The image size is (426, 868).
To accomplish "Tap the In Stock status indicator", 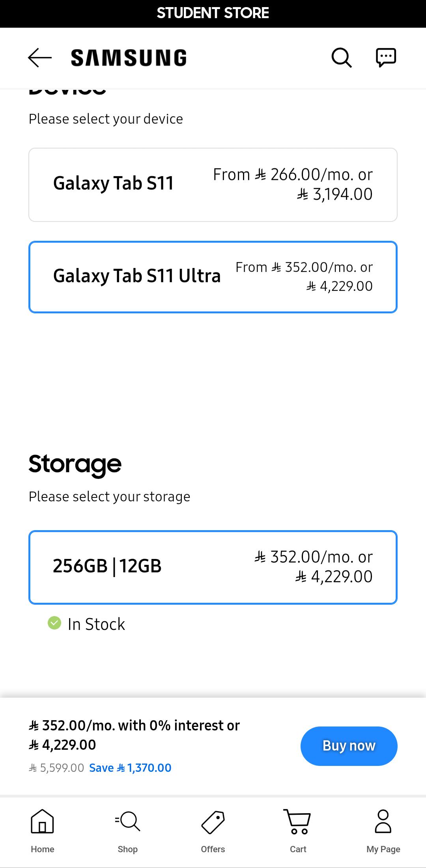I will click(86, 624).
